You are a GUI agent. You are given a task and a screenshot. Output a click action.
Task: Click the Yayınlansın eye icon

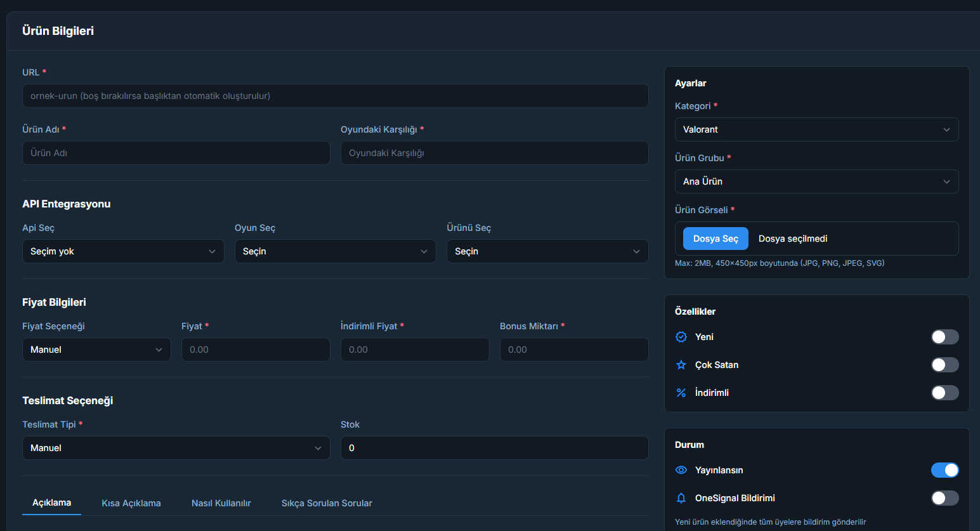[x=681, y=470]
